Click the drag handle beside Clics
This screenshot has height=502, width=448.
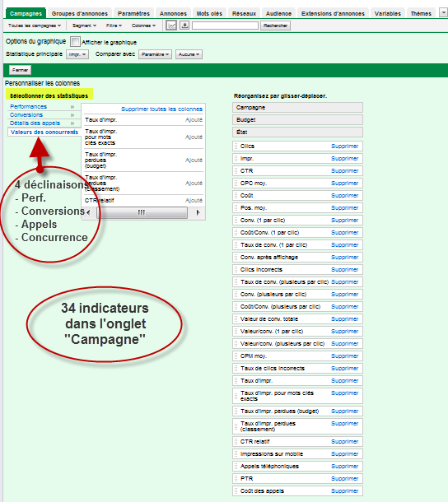point(236,146)
